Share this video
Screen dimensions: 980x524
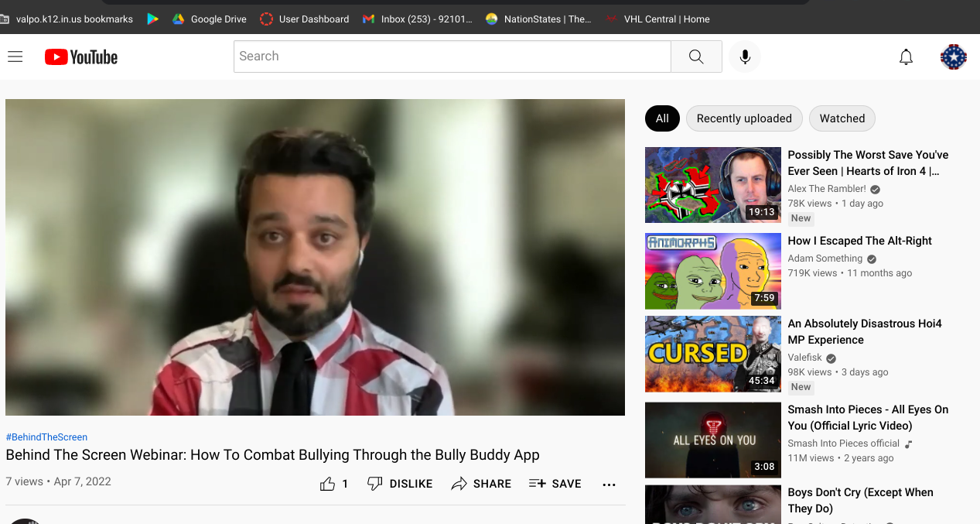click(481, 484)
